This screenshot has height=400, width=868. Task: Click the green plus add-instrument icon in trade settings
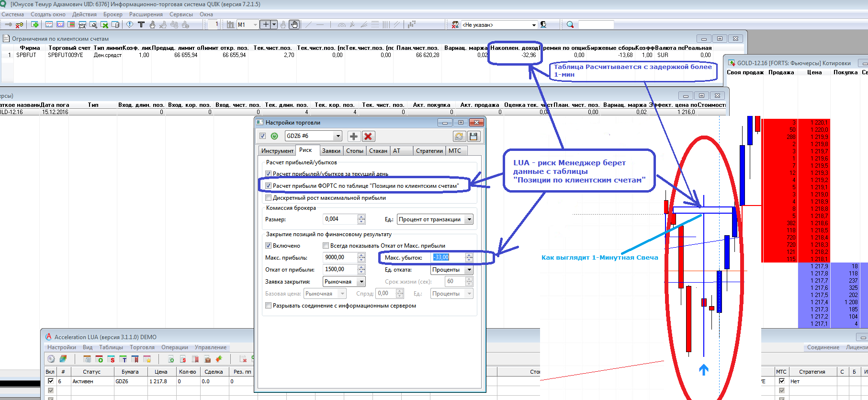pyautogui.click(x=353, y=137)
